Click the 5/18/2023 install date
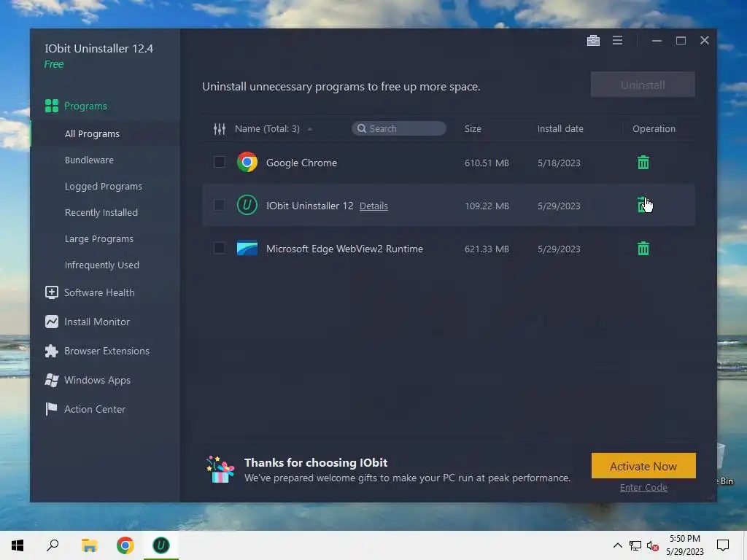747x560 pixels. [x=559, y=163]
